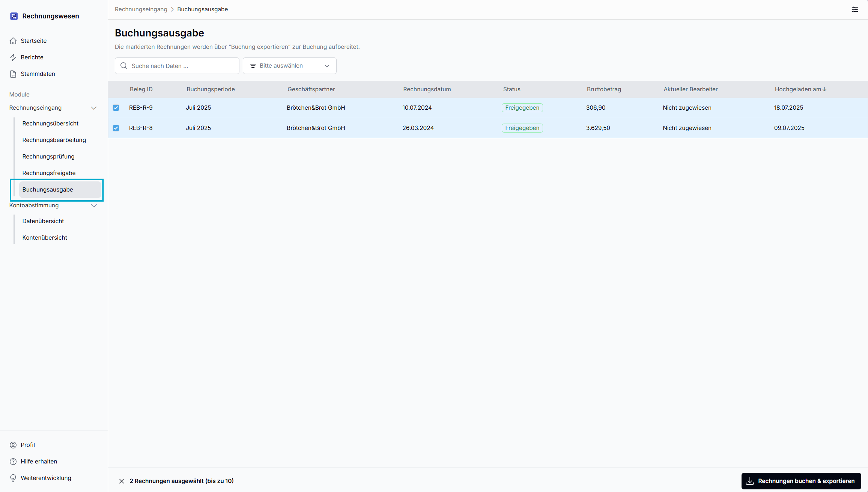Select Buchungsausgabe in the sidebar
Screen dimensions: 868x492
pyautogui.click(x=60, y=190)
